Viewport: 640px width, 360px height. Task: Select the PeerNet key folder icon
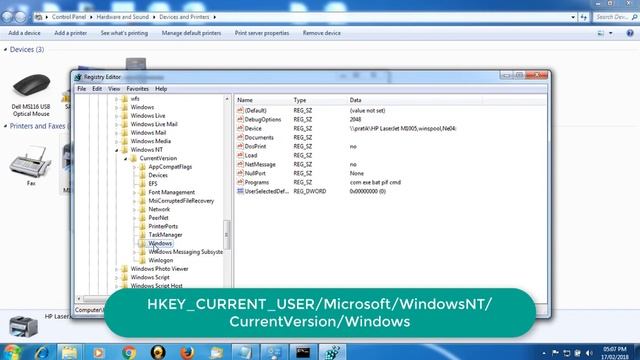coord(142,218)
